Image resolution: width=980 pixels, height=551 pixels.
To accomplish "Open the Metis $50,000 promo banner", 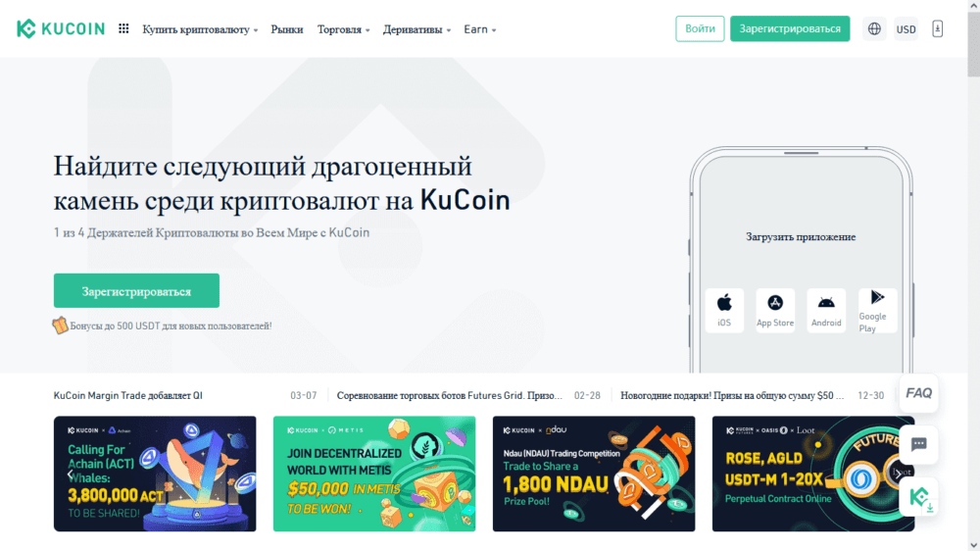I will click(374, 475).
